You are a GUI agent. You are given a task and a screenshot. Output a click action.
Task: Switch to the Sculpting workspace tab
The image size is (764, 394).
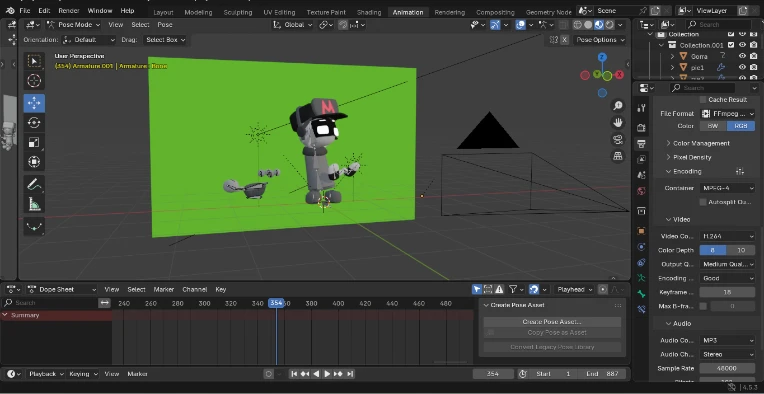[x=238, y=12]
